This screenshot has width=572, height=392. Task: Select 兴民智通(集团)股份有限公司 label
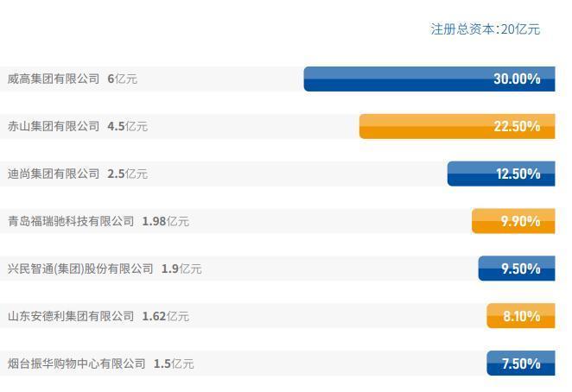coord(80,269)
